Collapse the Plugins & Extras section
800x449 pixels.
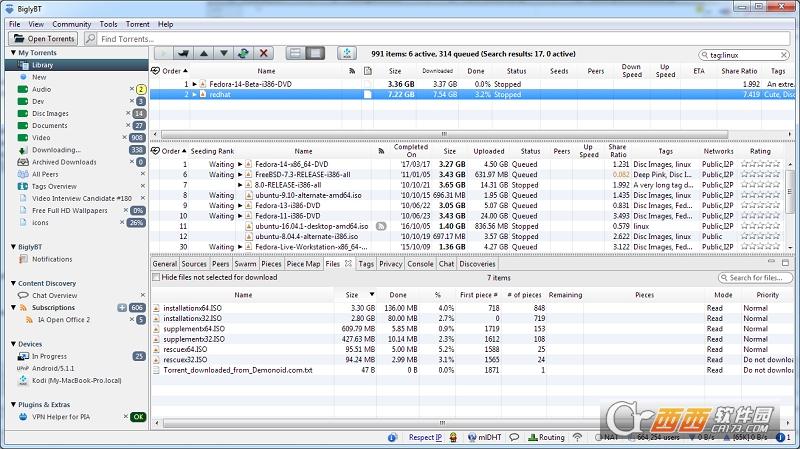point(13,404)
